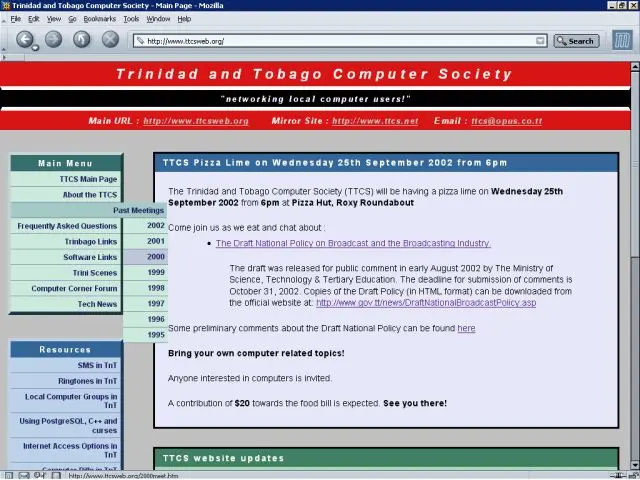Click the Forward navigation button

53,40
